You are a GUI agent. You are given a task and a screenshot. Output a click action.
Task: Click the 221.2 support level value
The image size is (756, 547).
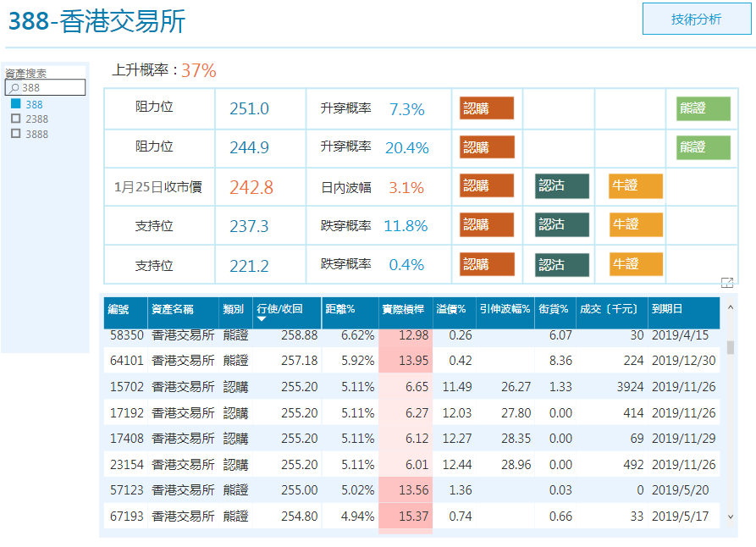click(x=249, y=266)
